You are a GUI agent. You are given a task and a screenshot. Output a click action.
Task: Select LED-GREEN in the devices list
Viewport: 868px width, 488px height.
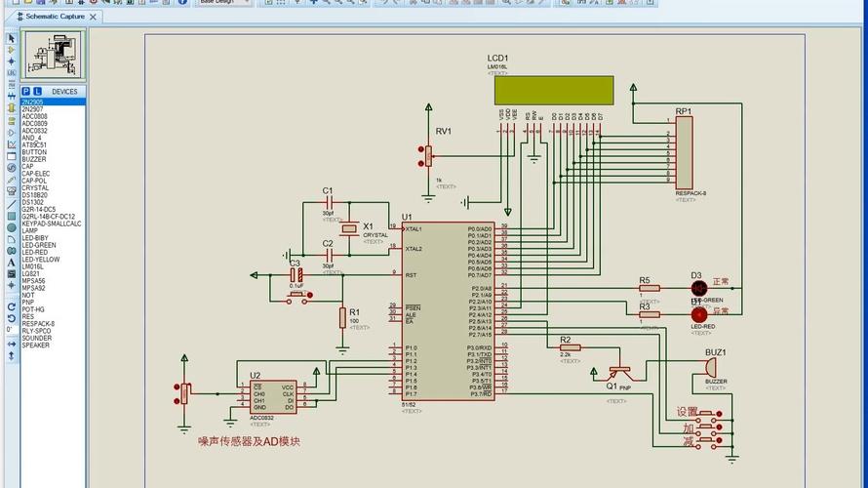[53, 245]
